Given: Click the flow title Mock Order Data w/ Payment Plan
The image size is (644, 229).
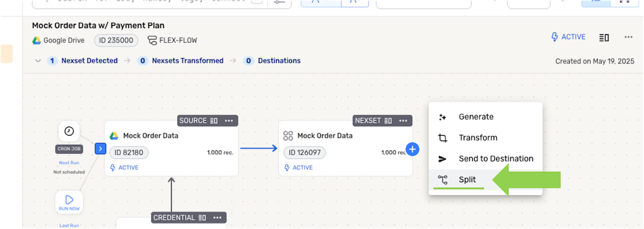Looking at the screenshot, I should (x=98, y=26).
